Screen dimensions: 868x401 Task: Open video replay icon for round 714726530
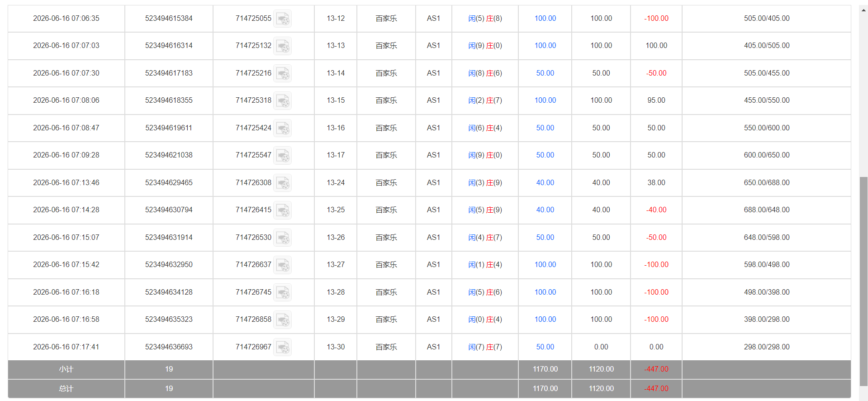point(283,238)
